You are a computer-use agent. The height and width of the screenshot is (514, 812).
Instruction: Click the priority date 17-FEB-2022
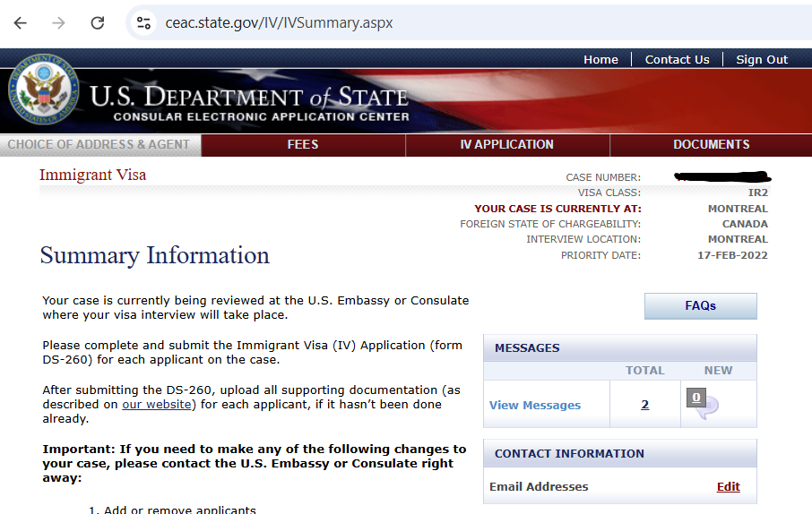point(732,255)
